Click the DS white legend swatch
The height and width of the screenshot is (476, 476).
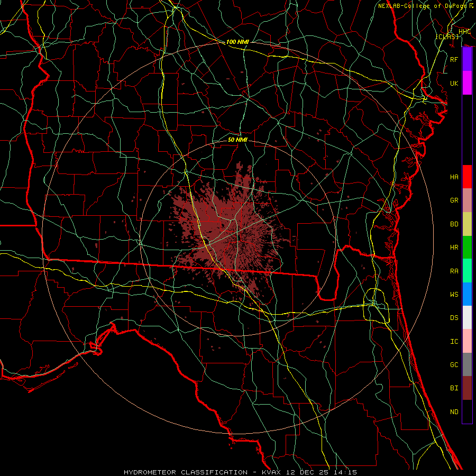tap(467, 317)
